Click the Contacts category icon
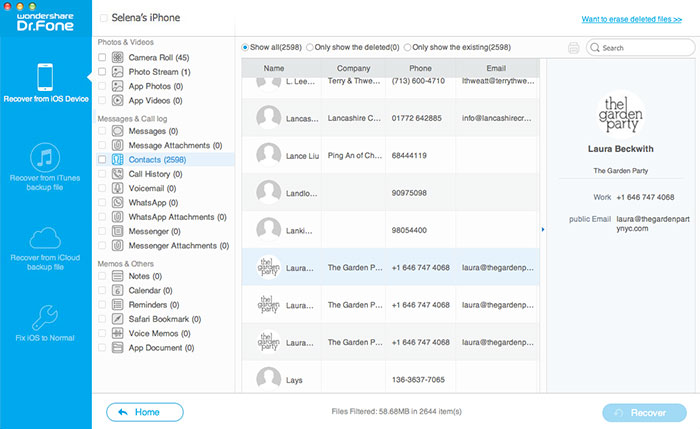The height and width of the screenshot is (429, 700). coord(117,159)
